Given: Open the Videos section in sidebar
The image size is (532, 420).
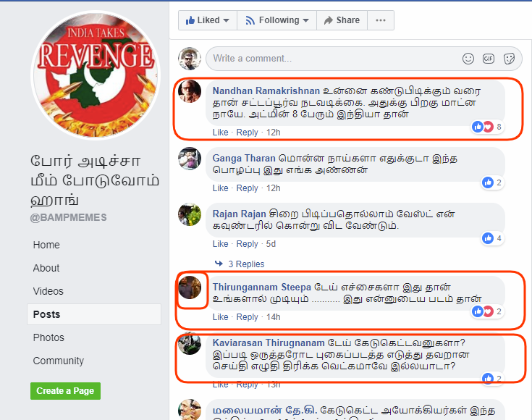Looking at the screenshot, I should tap(48, 291).
